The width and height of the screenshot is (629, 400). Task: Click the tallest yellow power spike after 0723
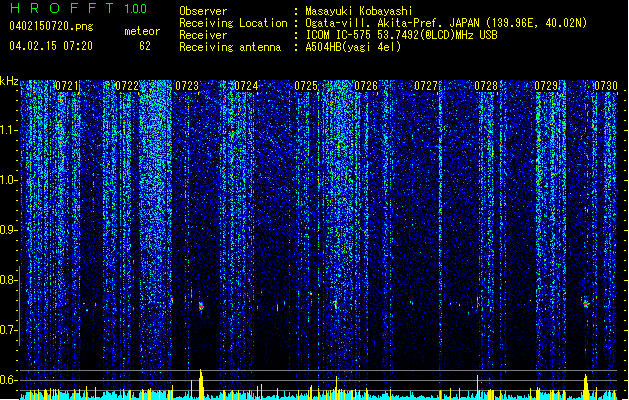(x=201, y=384)
